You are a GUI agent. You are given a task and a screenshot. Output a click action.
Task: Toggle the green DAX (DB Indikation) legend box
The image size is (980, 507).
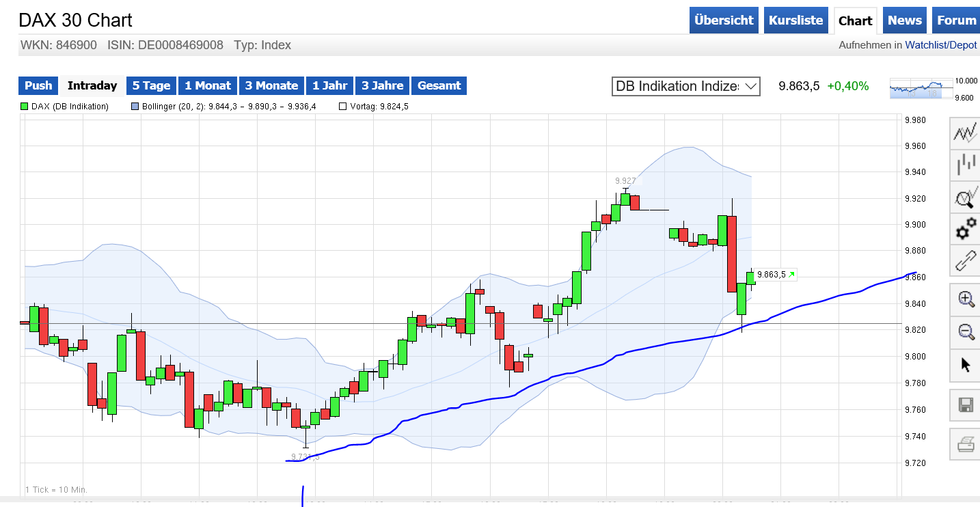click(x=25, y=107)
